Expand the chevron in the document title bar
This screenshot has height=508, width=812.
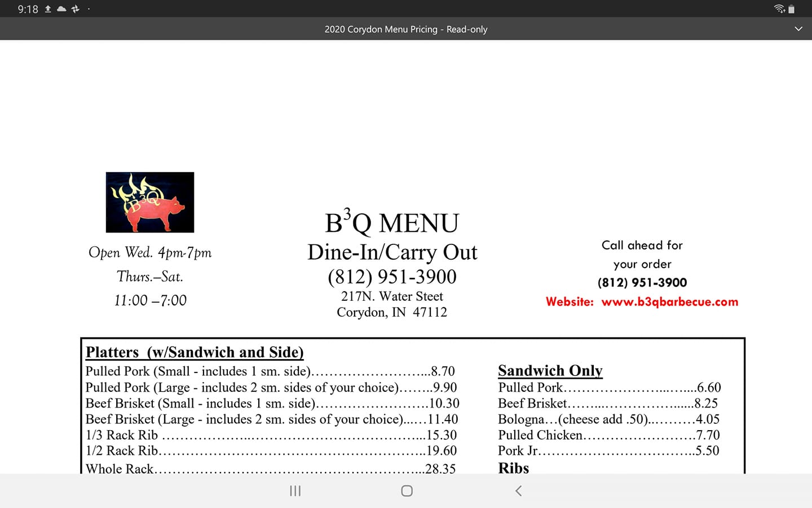tap(798, 29)
